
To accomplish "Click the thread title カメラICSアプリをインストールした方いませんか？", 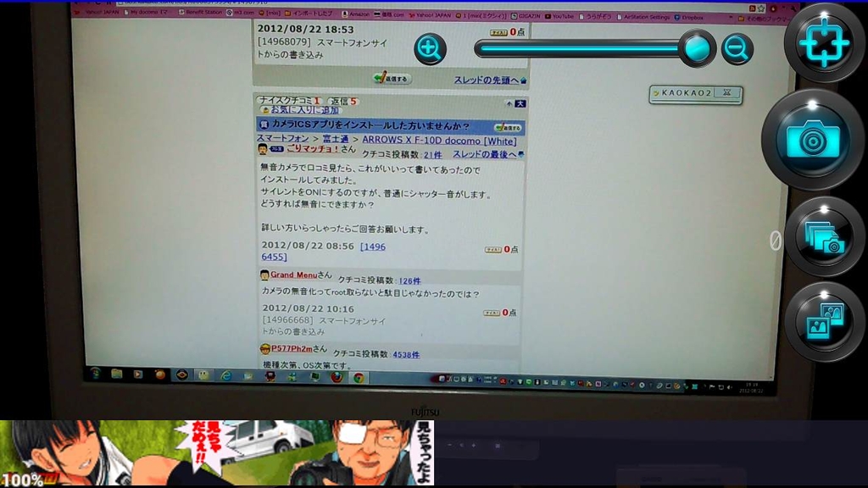I will 370,125.
